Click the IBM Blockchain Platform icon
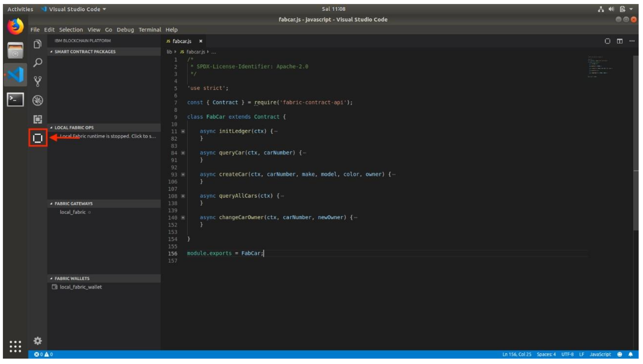 (x=37, y=138)
